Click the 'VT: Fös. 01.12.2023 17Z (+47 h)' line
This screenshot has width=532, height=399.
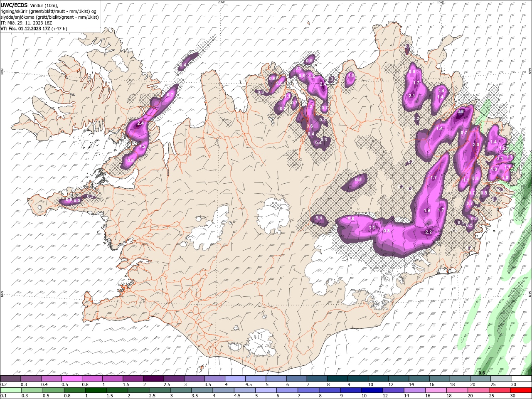34,29
